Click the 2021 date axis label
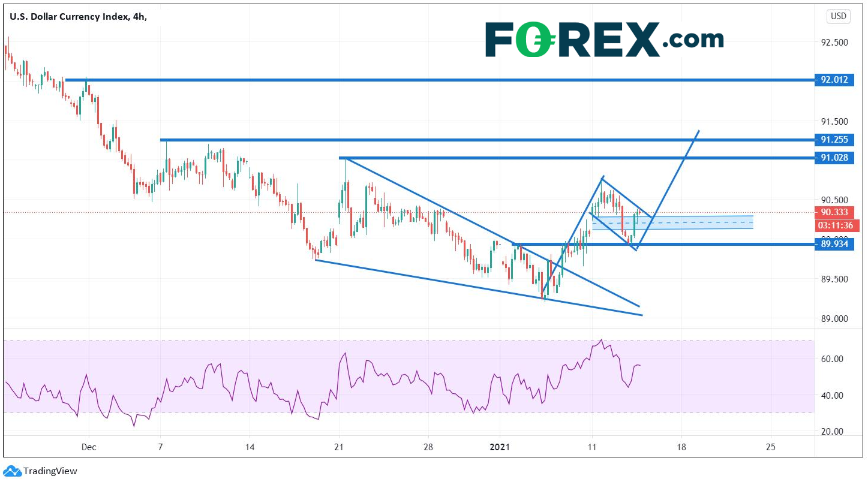 pos(500,447)
